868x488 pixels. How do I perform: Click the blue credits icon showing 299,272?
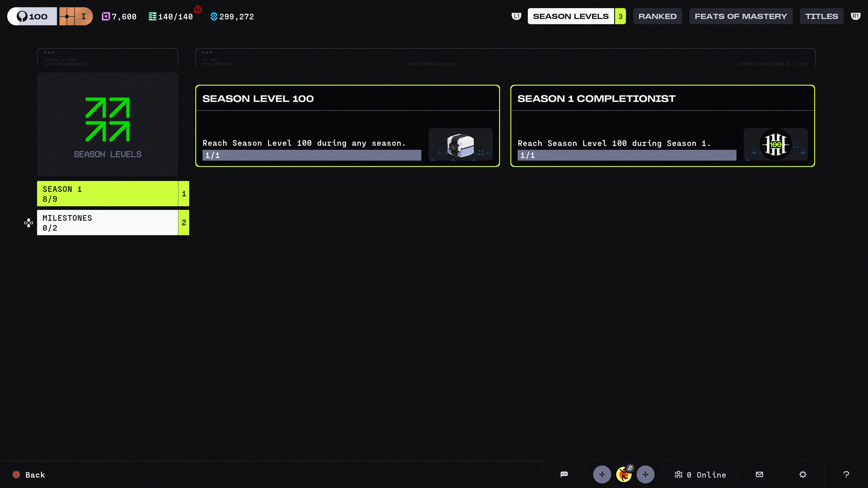click(x=214, y=16)
